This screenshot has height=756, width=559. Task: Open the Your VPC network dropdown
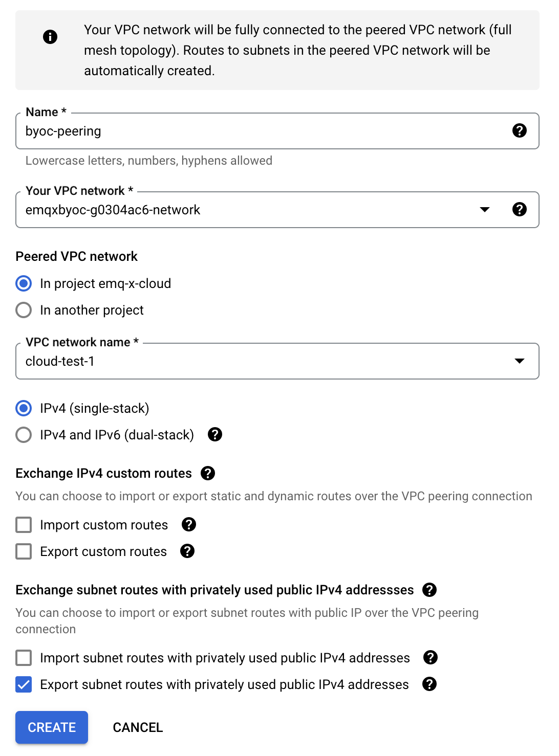pyautogui.click(x=484, y=209)
